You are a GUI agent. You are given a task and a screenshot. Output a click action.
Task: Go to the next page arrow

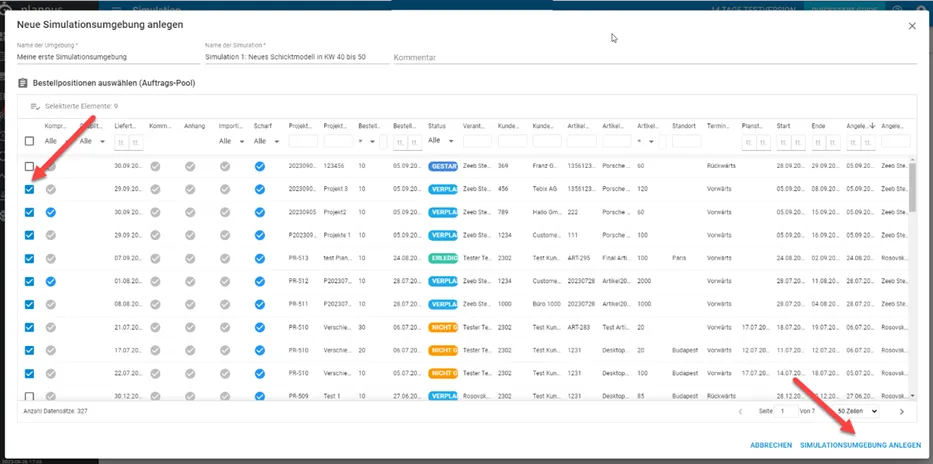pos(901,411)
